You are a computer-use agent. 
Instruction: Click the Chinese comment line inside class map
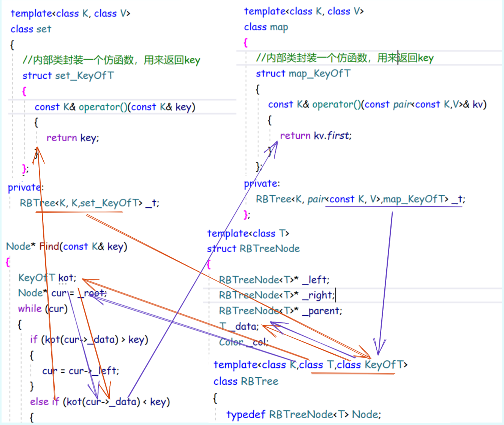point(344,58)
